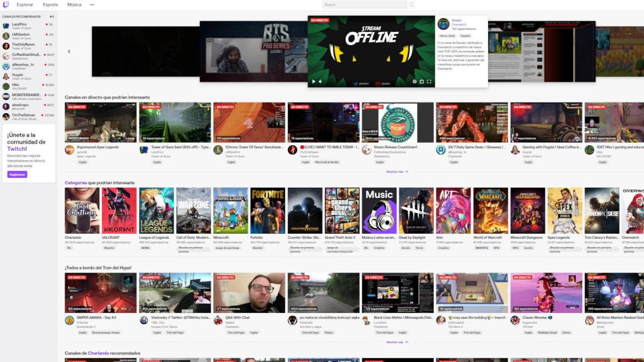Open LMGtwitch channel in sidebar
Screen dimensions: 644x362
coord(28,36)
